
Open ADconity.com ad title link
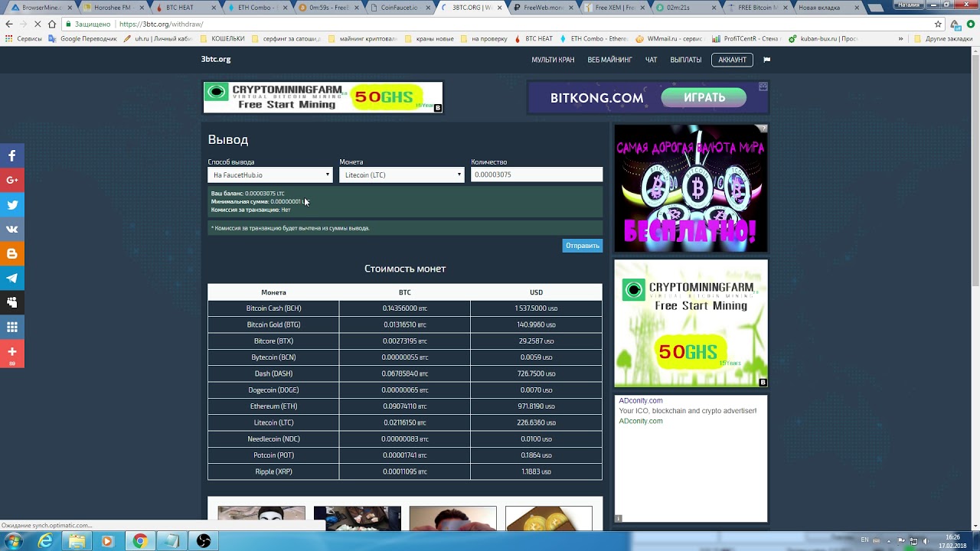641,400
